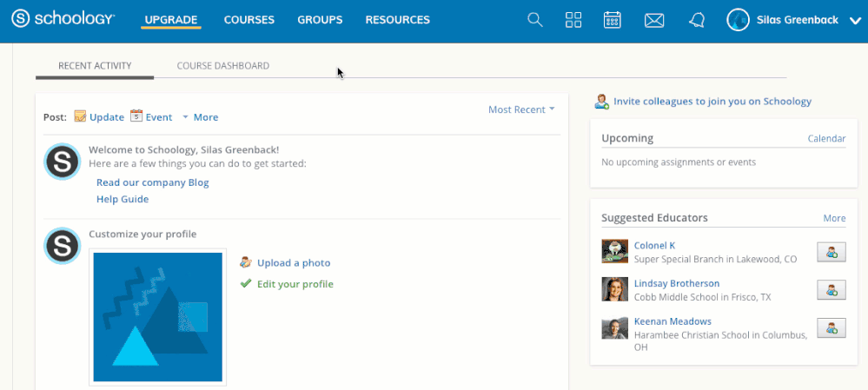The height and width of the screenshot is (390, 868).
Task: Click the default blue profile image
Action: [158, 317]
